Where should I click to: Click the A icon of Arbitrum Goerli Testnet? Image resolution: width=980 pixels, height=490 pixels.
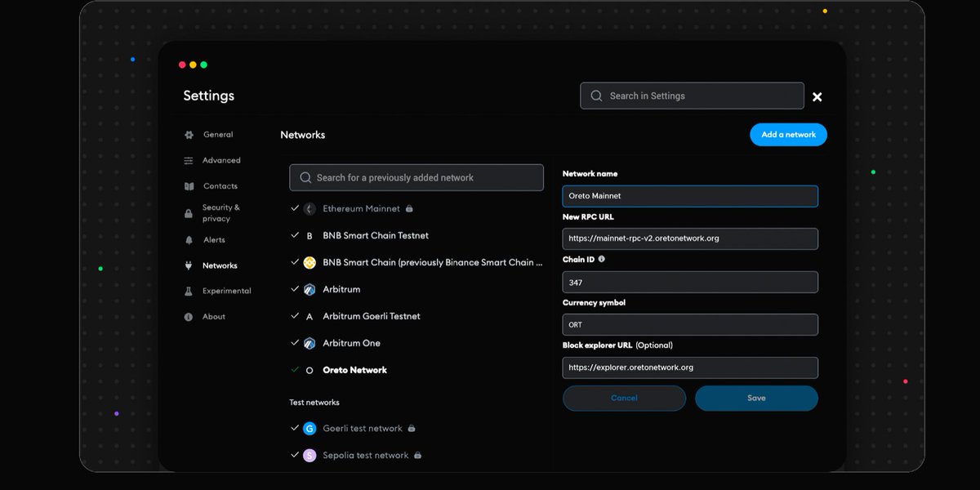[310, 317]
